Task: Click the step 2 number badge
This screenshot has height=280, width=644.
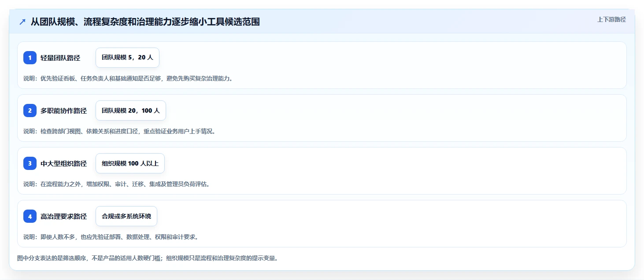Action: [x=30, y=111]
